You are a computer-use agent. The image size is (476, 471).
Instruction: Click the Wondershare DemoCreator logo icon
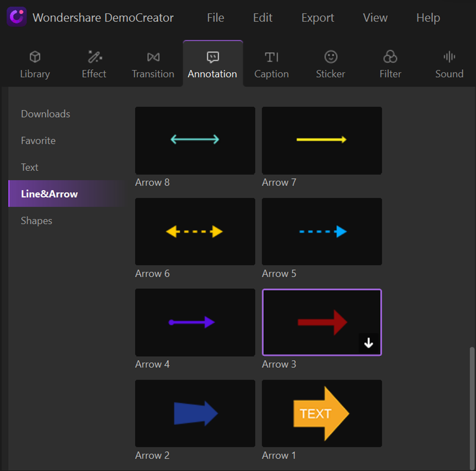click(16, 17)
